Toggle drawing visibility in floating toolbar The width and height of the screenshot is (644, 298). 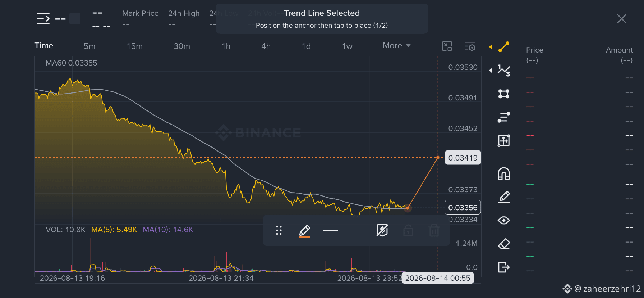pyautogui.click(x=382, y=230)
